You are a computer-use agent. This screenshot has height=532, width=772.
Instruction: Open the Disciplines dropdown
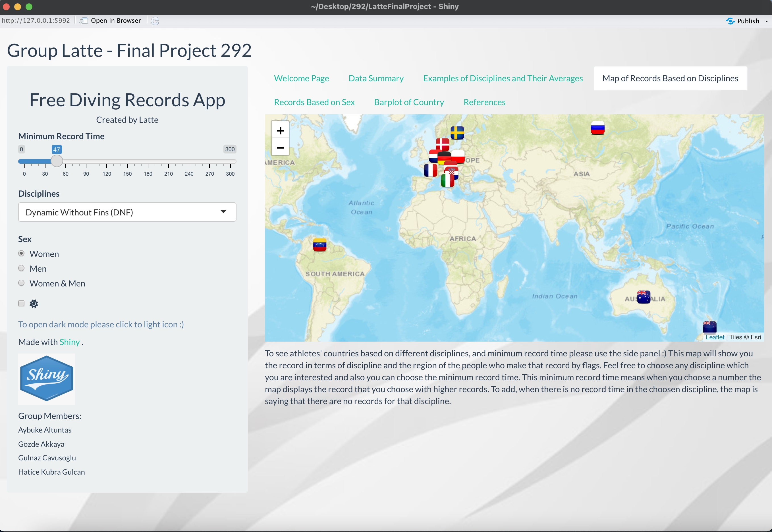pyautogui.click(x=127, y=212)
